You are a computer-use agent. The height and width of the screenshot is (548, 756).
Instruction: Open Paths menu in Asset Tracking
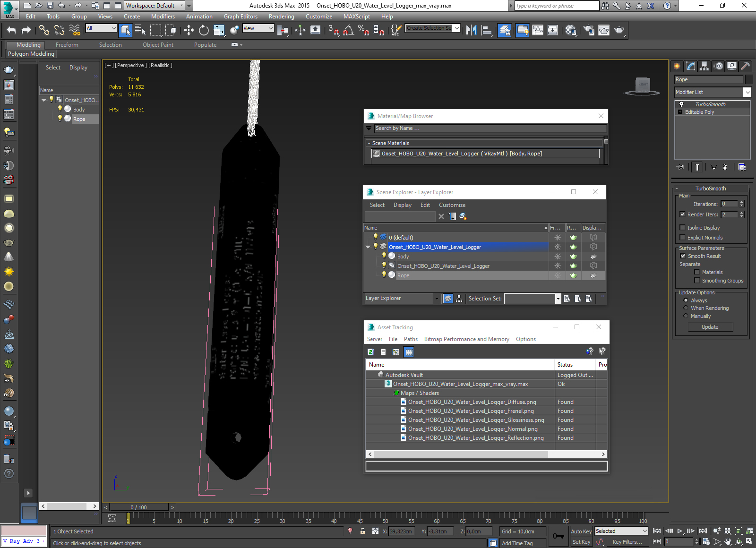pos(411,339)
